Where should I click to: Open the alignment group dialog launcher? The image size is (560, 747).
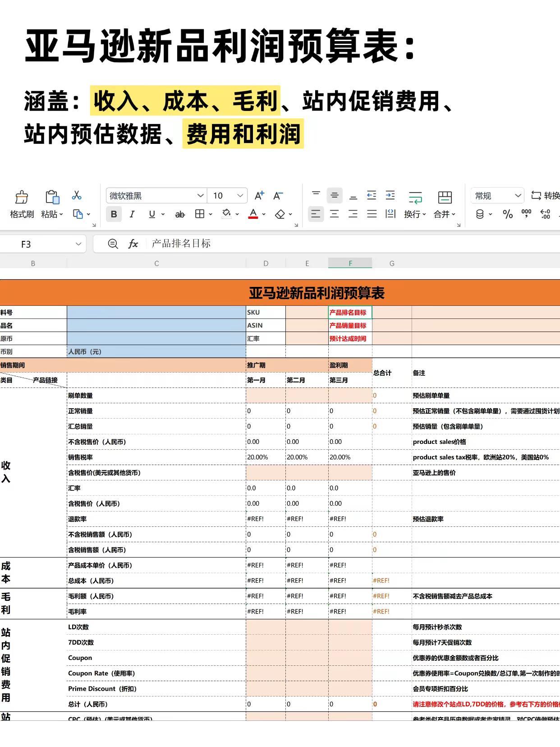459,225
